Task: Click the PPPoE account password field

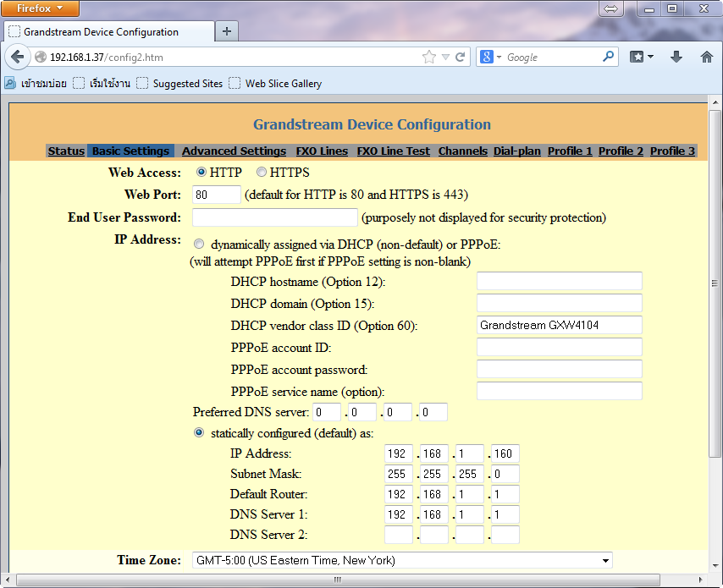Action: tap(560, 369)
